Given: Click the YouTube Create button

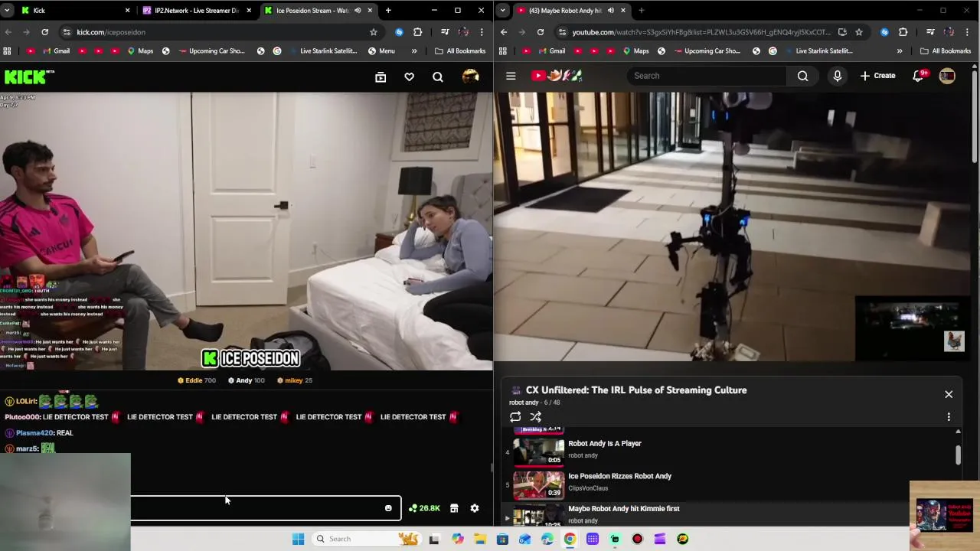Looking at the screenshot, I should 877,76.
